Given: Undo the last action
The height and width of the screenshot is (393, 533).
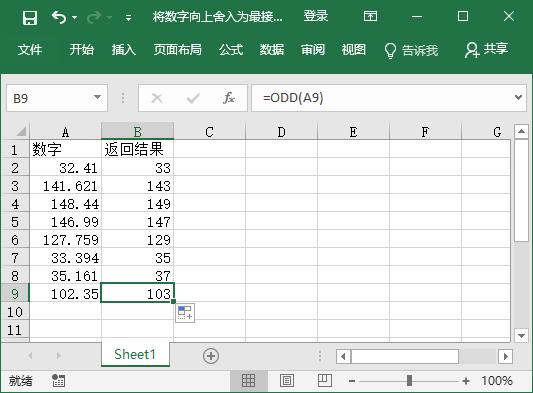Looking at the screenshot, I should 59,17.
